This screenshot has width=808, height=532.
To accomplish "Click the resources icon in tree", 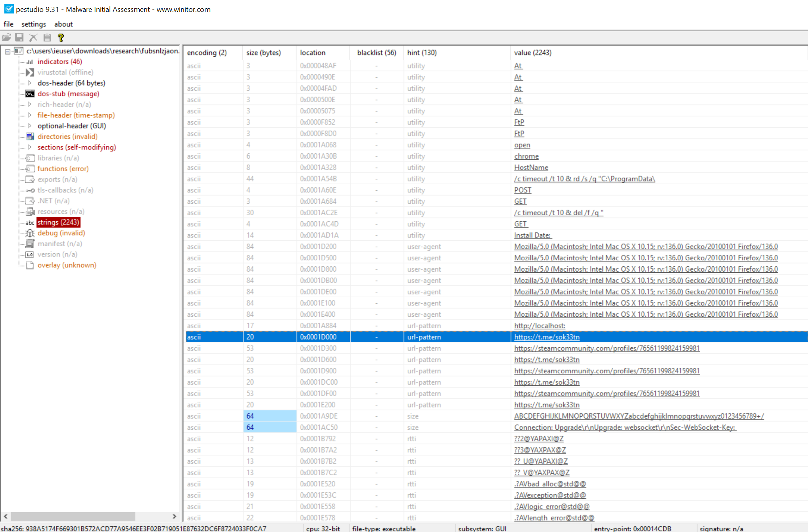I will pyautogui.click(x=30, y=212).
